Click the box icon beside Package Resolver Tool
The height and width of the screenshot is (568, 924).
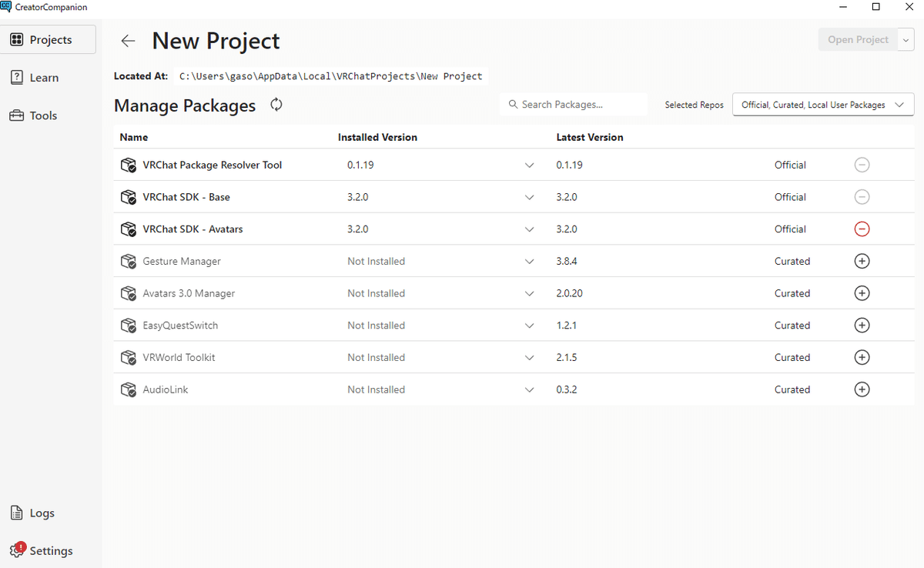(129, 165)
